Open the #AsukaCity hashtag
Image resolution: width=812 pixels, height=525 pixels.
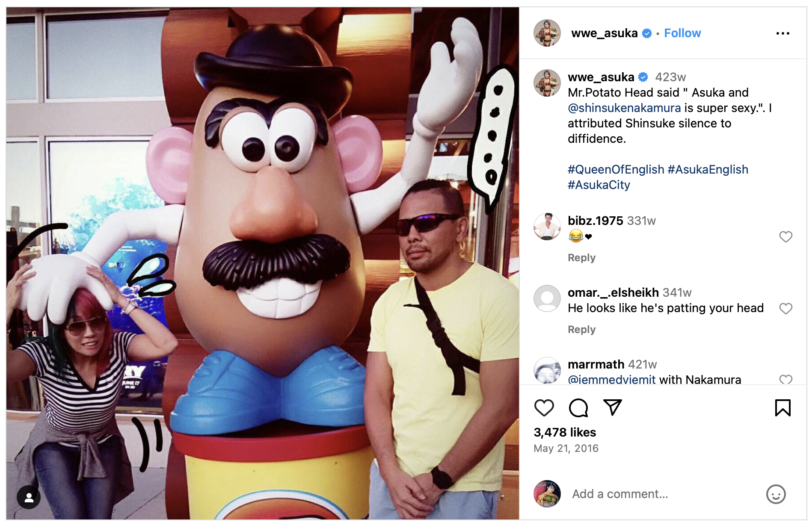599,185
